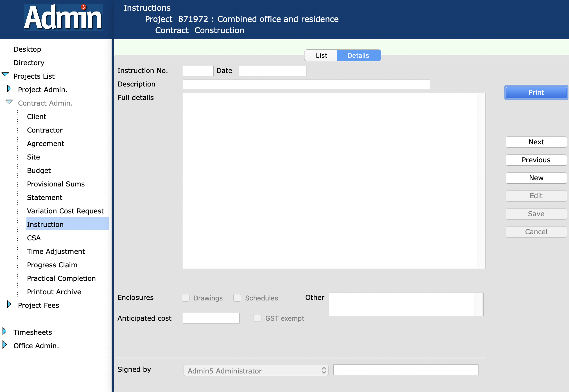Tick the Schedules enclosure checkbox
Screen dimensions: 569x392
237,298
